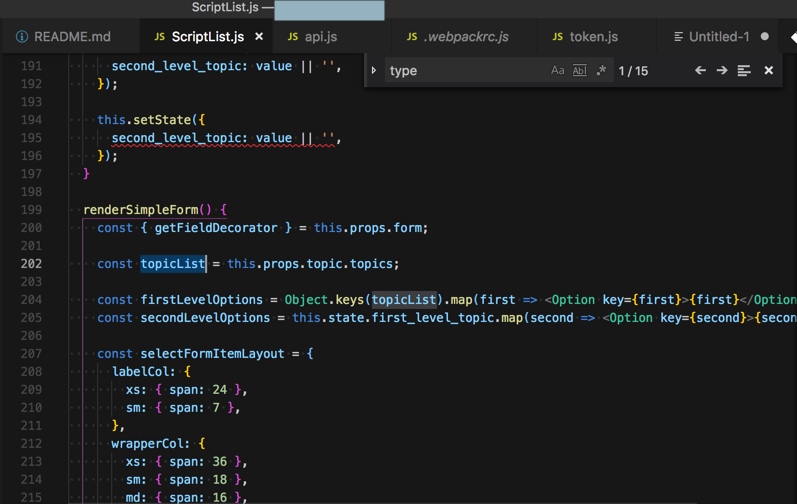This screenshot has height=504, width=797.
Task: Select the Untitled-1 tab
Action: tap(718, 37)
